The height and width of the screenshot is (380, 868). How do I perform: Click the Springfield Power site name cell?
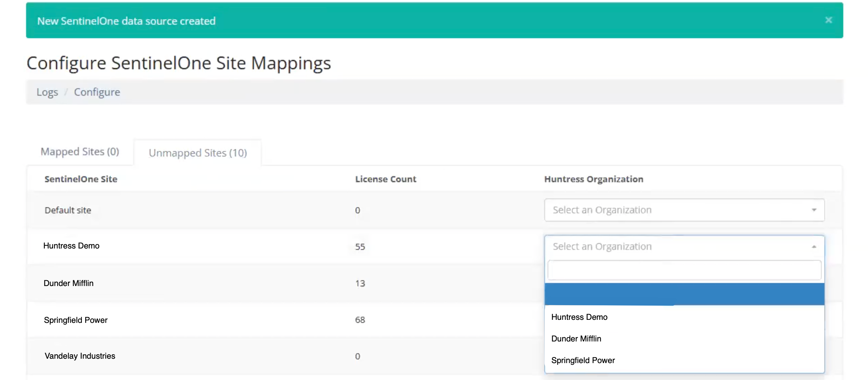(x=76, y=320)
